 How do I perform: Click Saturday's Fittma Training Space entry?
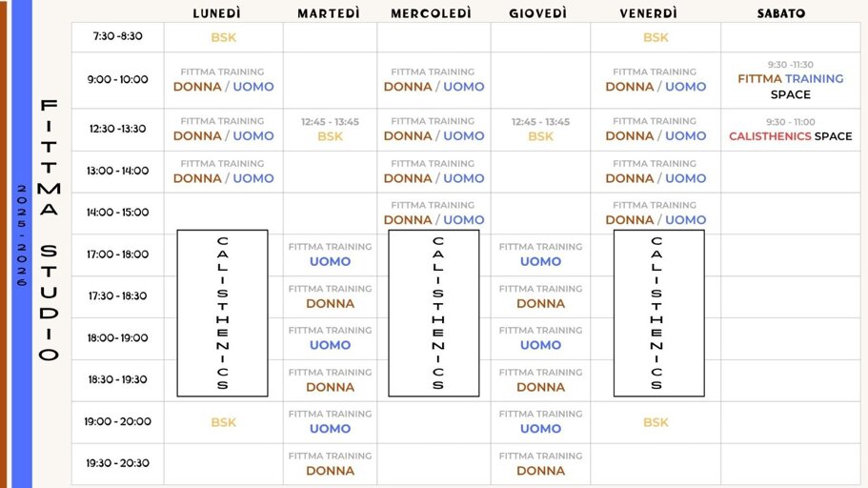tap(790, 79)
